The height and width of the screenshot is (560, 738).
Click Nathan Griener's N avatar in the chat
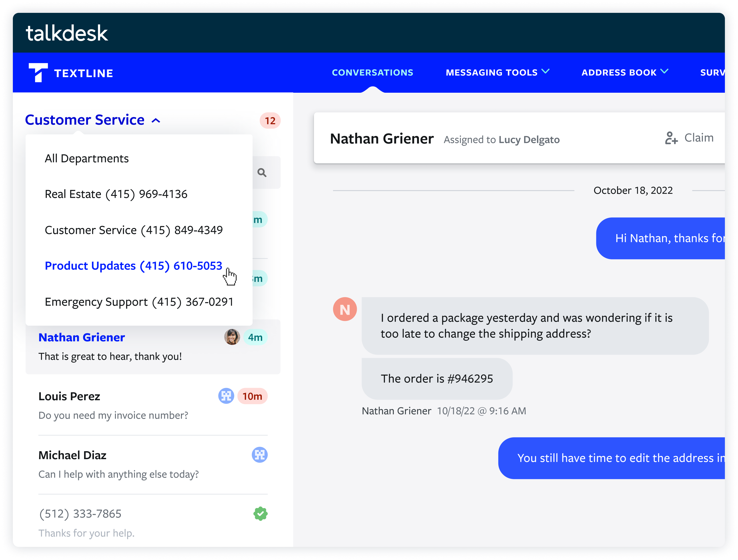click(x=345, y=309)
